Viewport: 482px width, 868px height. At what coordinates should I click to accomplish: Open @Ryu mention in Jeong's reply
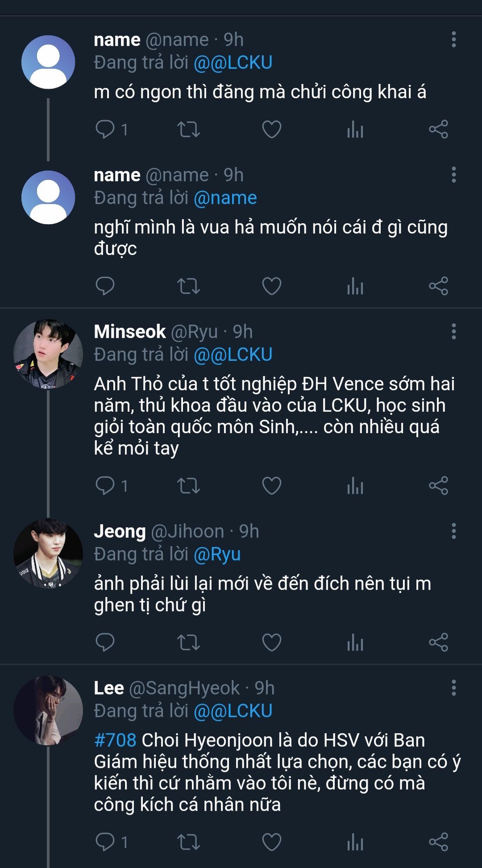click(x=217, y=554)
